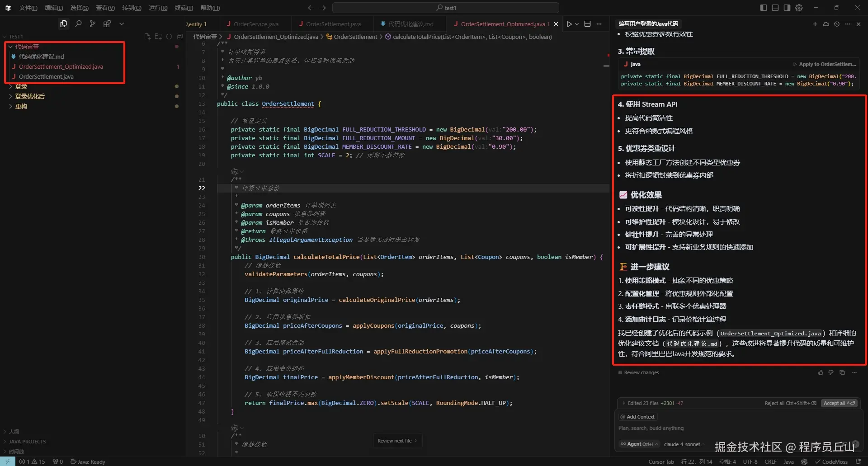Screen dimensions: 868x466
Task: Change the UTF-8 encoding in status bar
Action: click(x=750, y=461)
